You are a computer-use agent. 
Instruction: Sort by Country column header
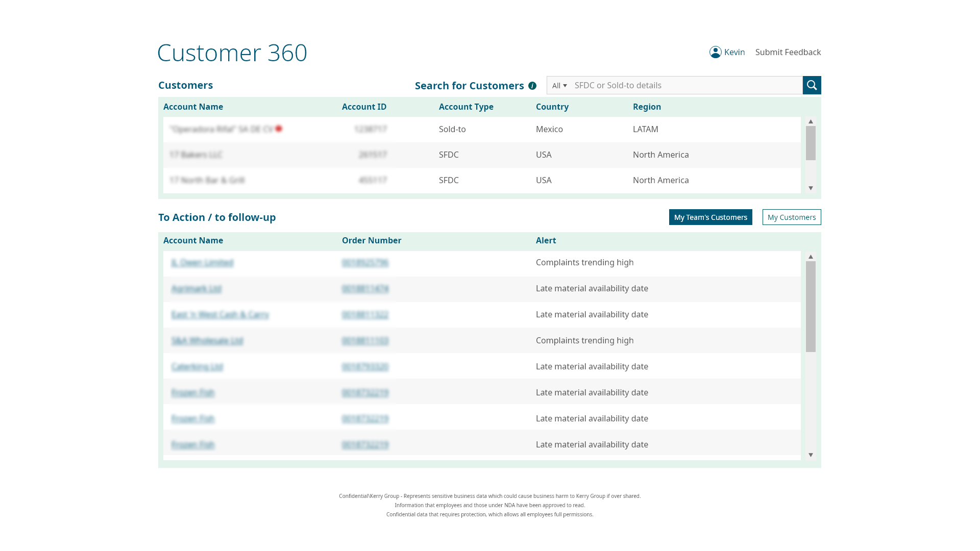click(552, 107)
